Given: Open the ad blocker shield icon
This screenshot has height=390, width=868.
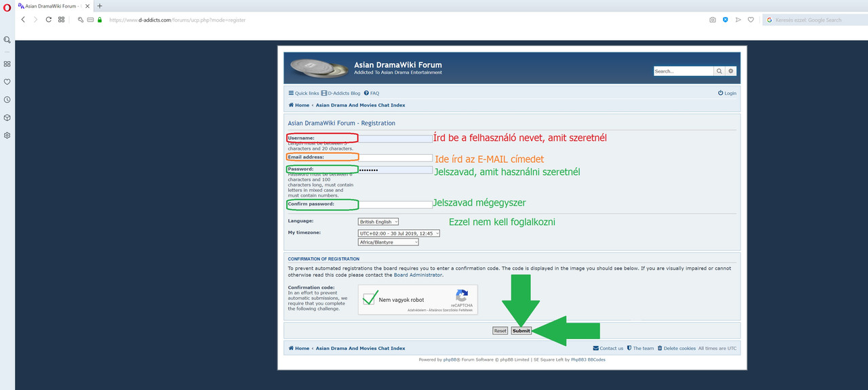Looking at the screenshot, I should 725,20.
